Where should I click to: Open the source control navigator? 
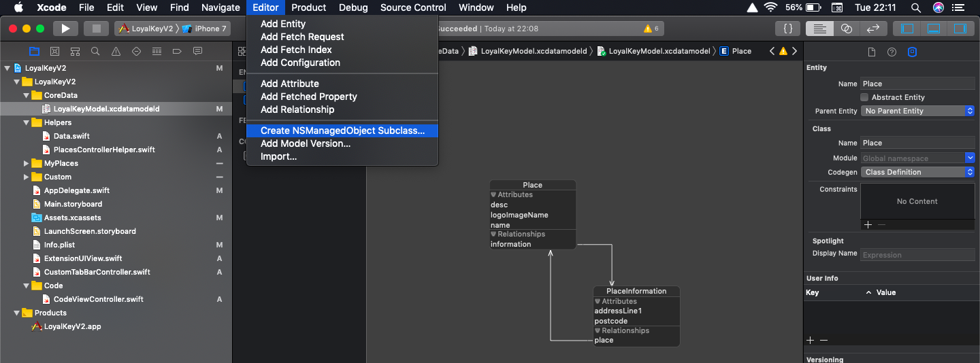tap(54, 52)
